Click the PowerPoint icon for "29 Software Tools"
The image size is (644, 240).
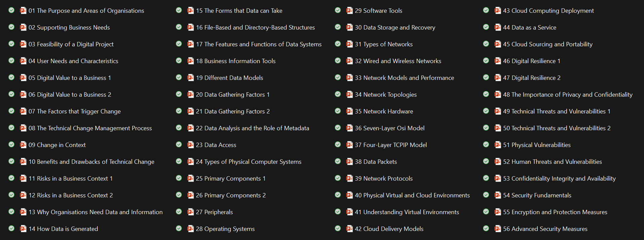350,10
